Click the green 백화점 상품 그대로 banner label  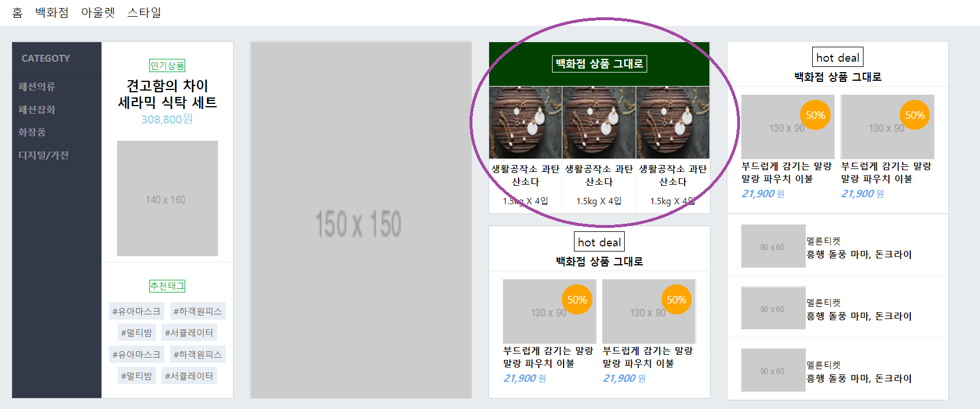pos(599,63)
